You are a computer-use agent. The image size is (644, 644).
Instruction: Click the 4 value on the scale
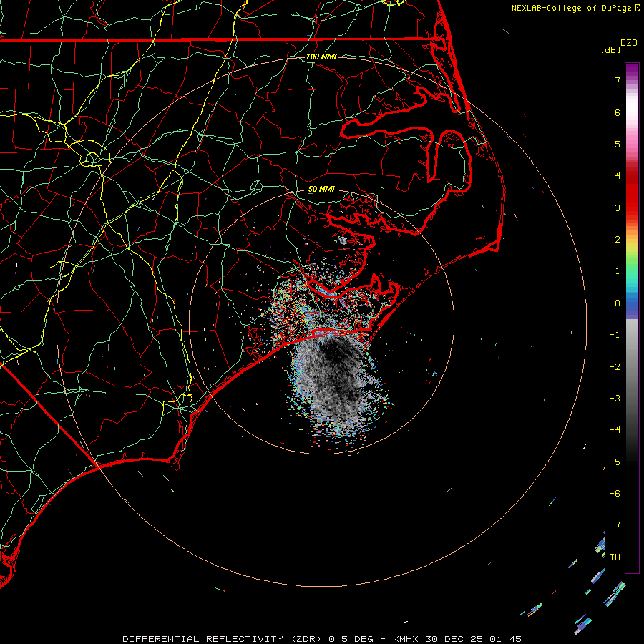pos(618,176)
